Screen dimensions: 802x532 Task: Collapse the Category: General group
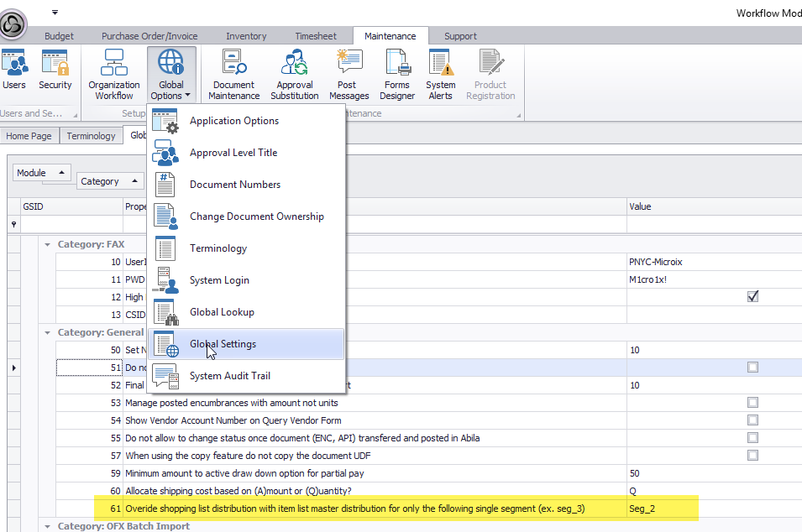(47, 332)
